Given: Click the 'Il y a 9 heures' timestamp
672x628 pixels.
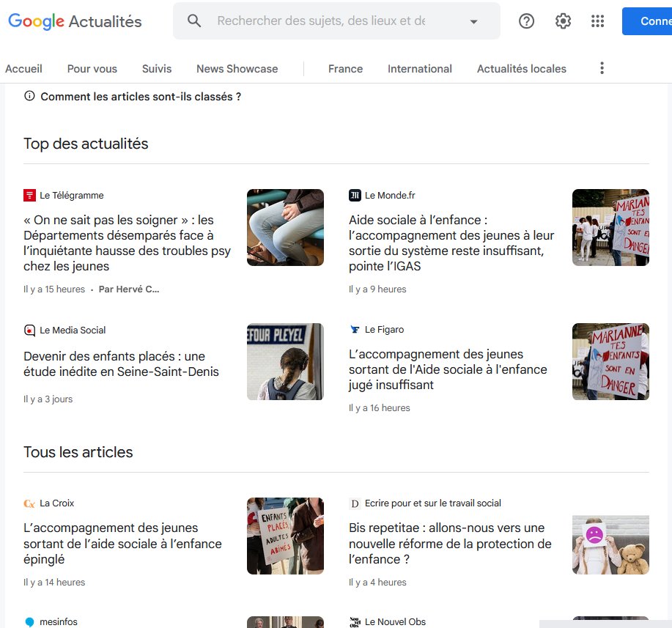Looking at the screenshot, I should 377,289.
